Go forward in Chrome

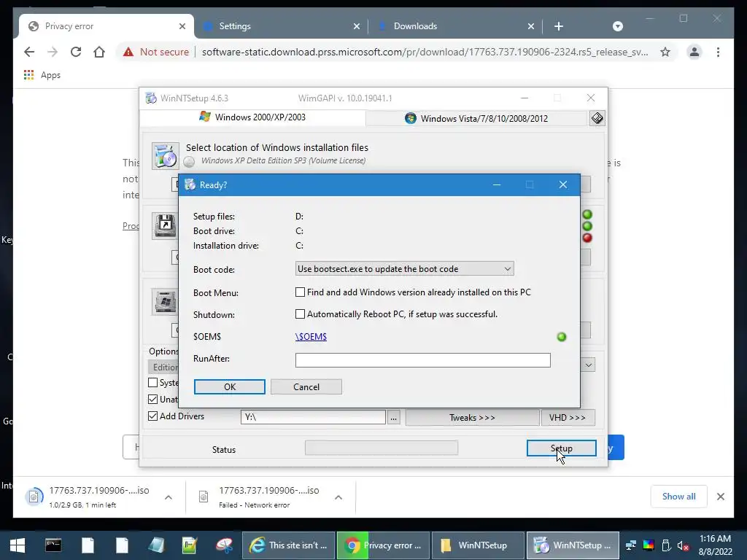tap(53, 52)
